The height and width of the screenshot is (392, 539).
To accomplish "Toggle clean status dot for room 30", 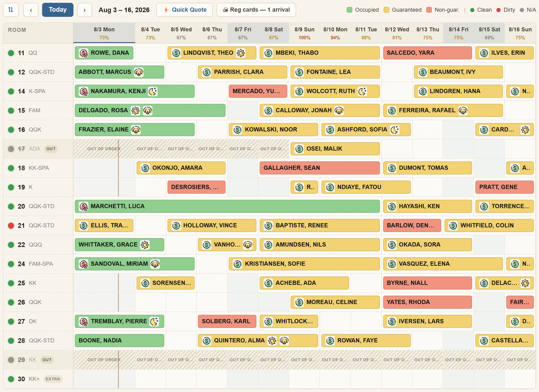I will click(11, 379).
